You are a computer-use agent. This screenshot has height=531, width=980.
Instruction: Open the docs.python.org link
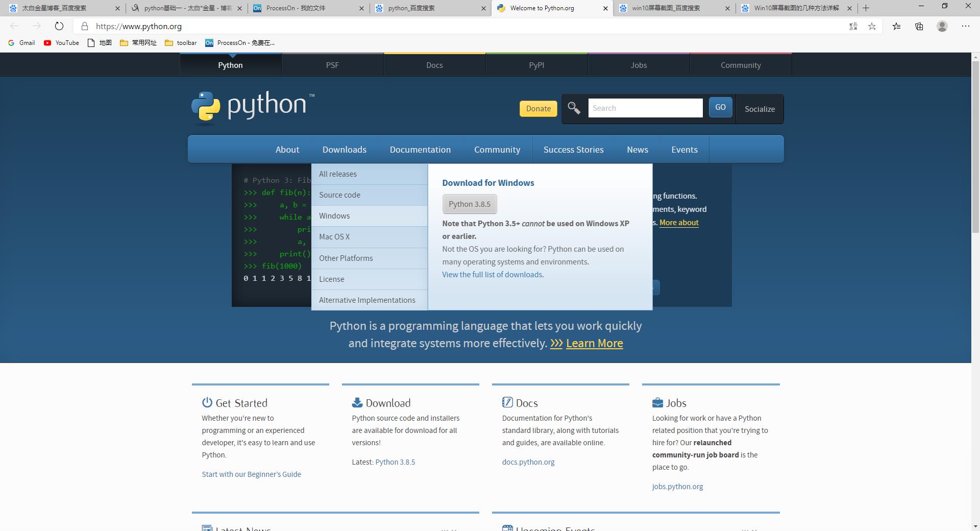pyautogui.click(x=528, y=462)
